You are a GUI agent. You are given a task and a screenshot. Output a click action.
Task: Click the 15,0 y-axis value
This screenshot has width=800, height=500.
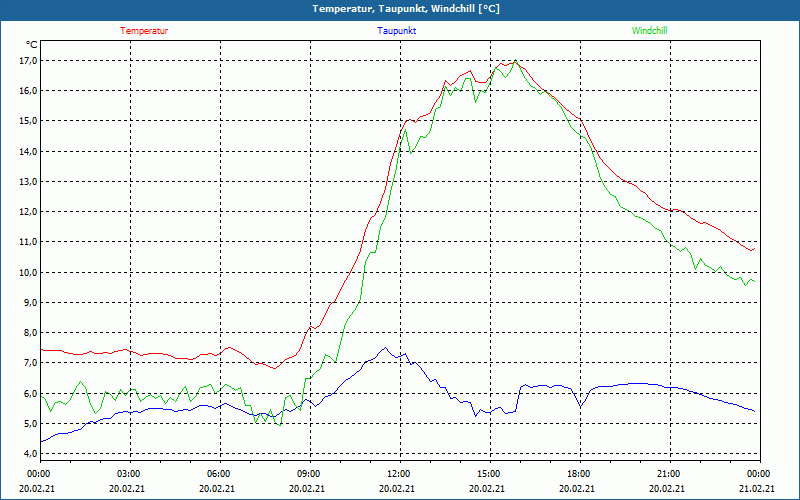pyautogui.click(x=29, y=121)
